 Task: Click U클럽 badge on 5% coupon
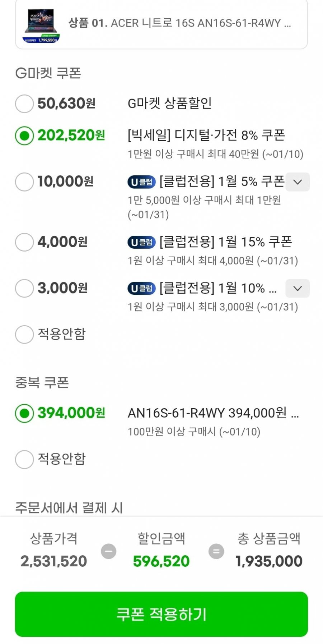[141, 182]
